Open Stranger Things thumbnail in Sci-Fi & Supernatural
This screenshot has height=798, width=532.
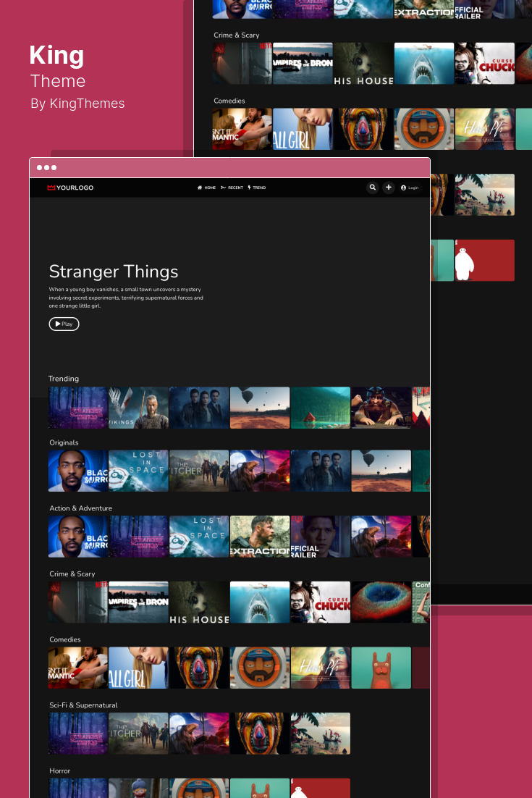78,734
